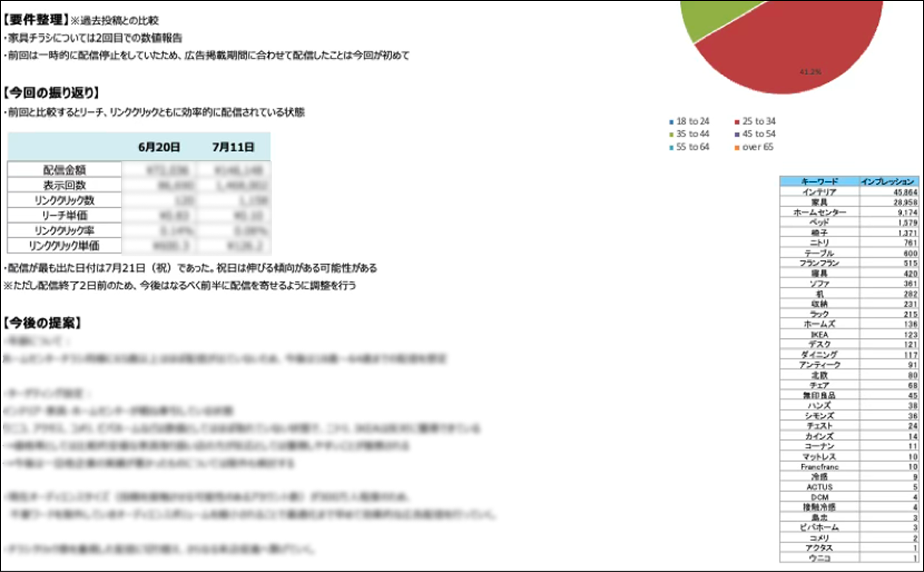Screen dimensions: 924x572
Task: Click the 【今後の提案】 heading
Action: point(42,323)
